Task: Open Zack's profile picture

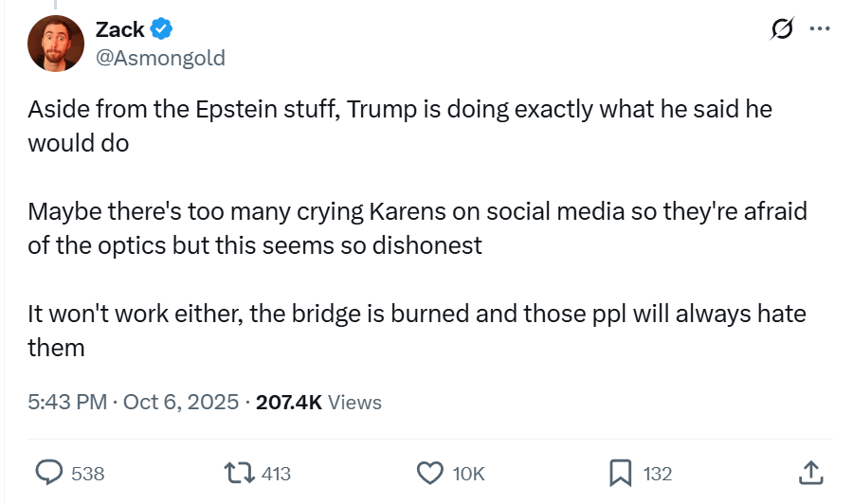Action: click(x=57, y=44)
